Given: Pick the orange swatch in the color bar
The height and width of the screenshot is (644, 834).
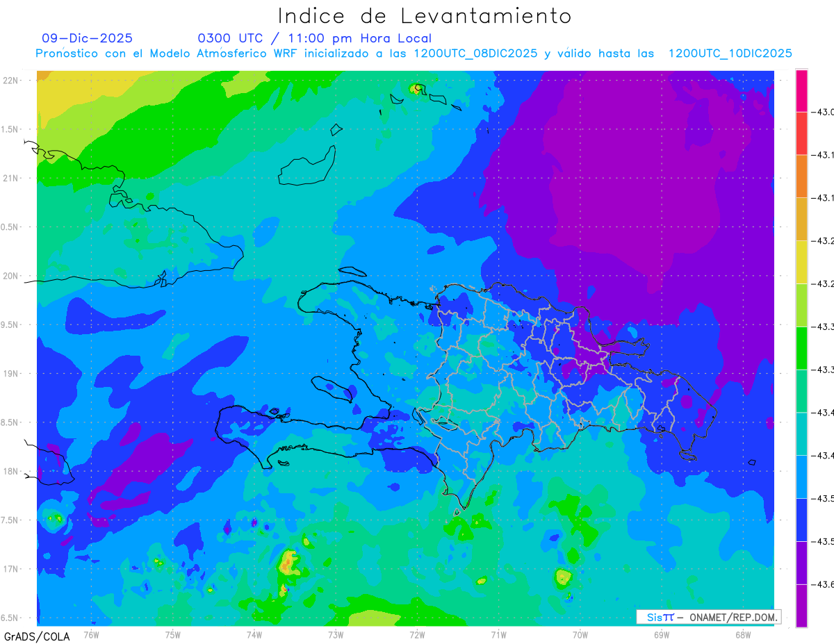Looking at the screenshot, I should pos(801,176).
